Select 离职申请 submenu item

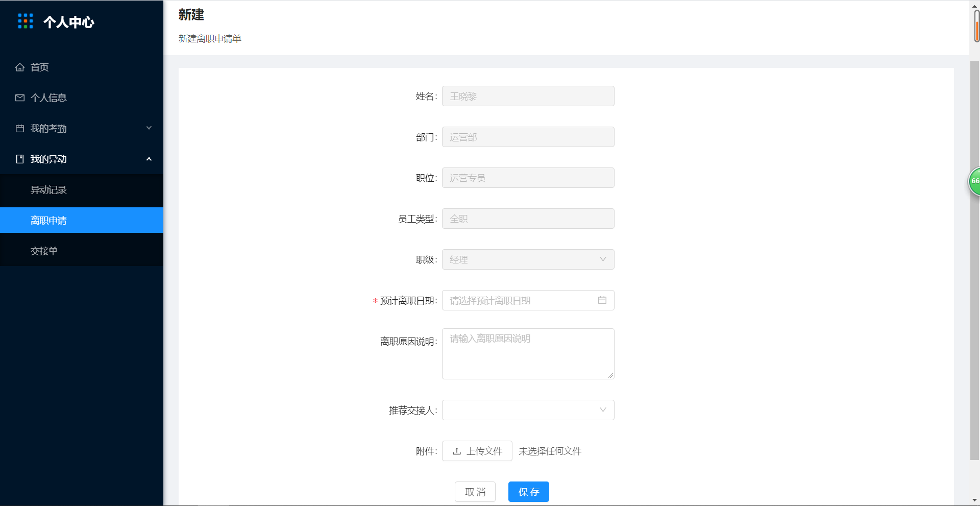[82, 220]
